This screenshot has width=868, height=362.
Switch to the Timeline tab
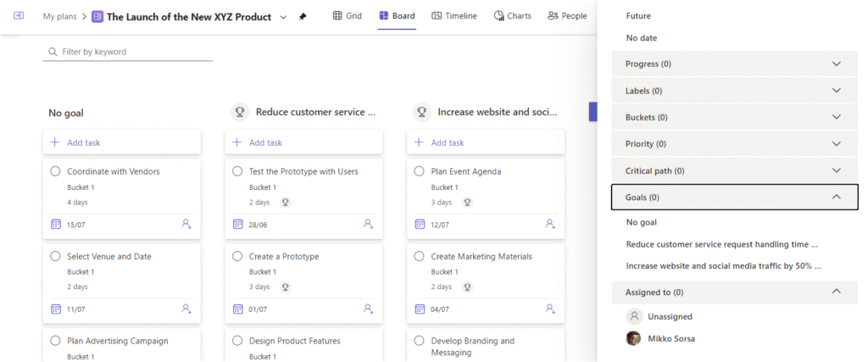[x=454, y=16]
